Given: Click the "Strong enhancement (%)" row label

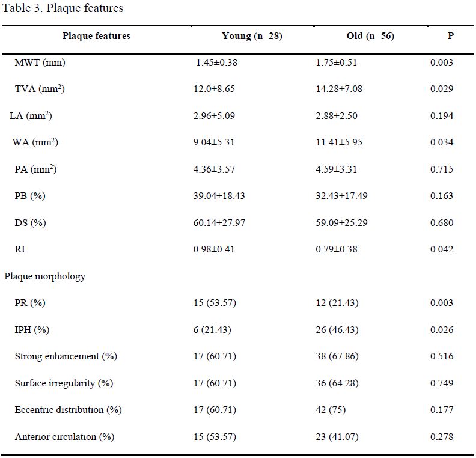Looking at the screenshot, I should pyautogui.click(x=66, y=356).
